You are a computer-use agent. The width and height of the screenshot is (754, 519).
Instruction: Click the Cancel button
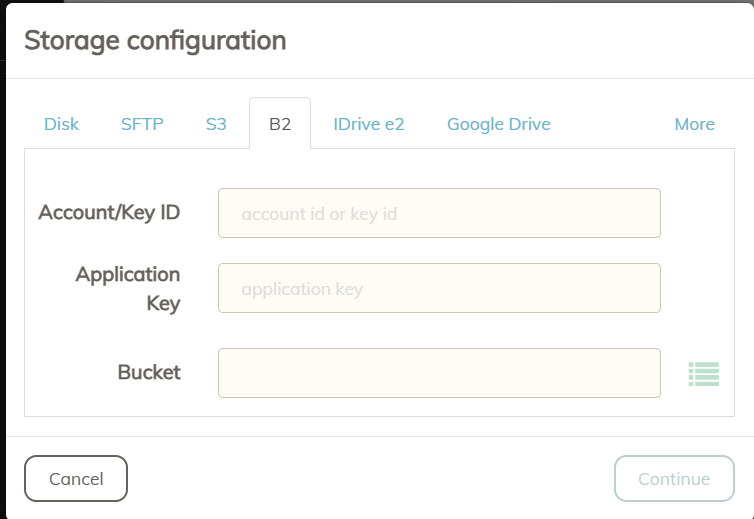76,479
